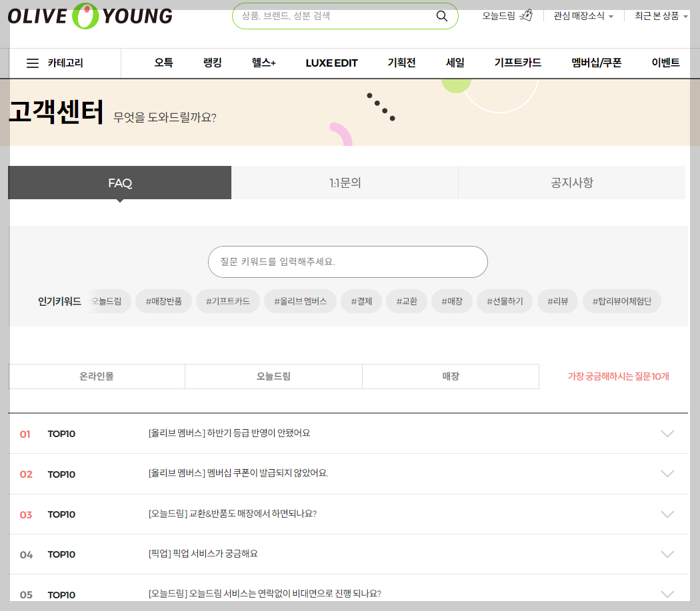Click the 오늘드림 header link

click(498, 16)
